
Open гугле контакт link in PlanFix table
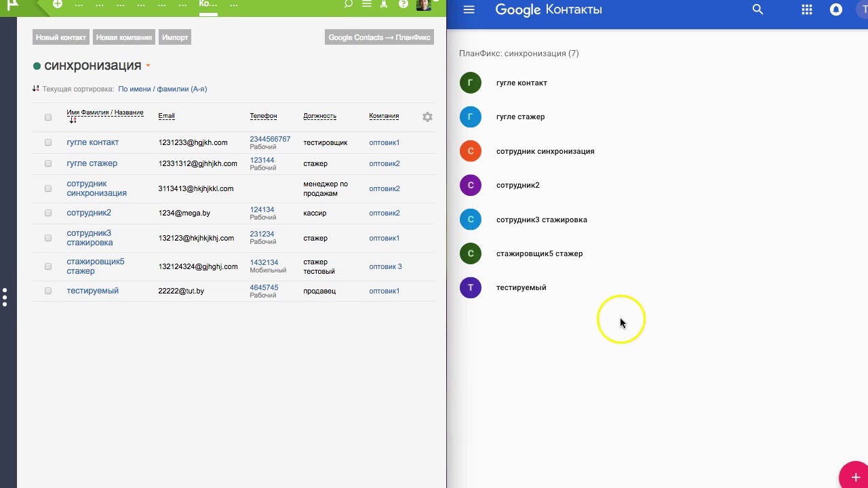click(x=93, y=142)
